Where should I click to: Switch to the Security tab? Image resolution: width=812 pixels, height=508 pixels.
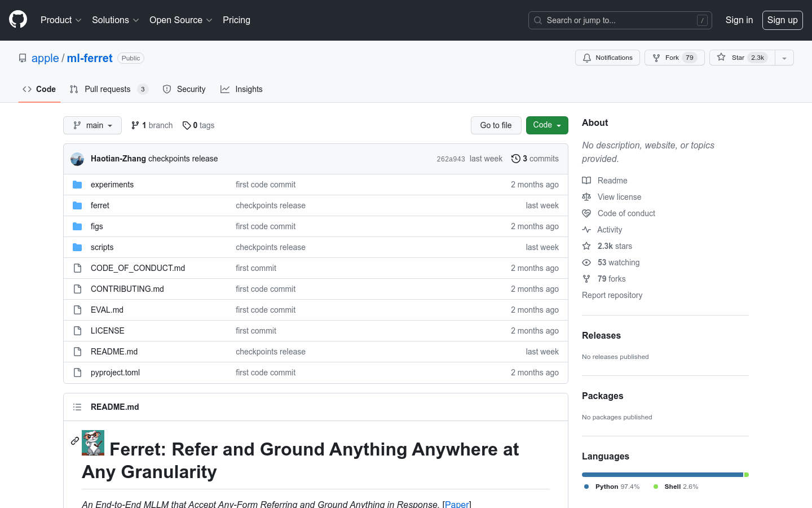tap(184, 89)
